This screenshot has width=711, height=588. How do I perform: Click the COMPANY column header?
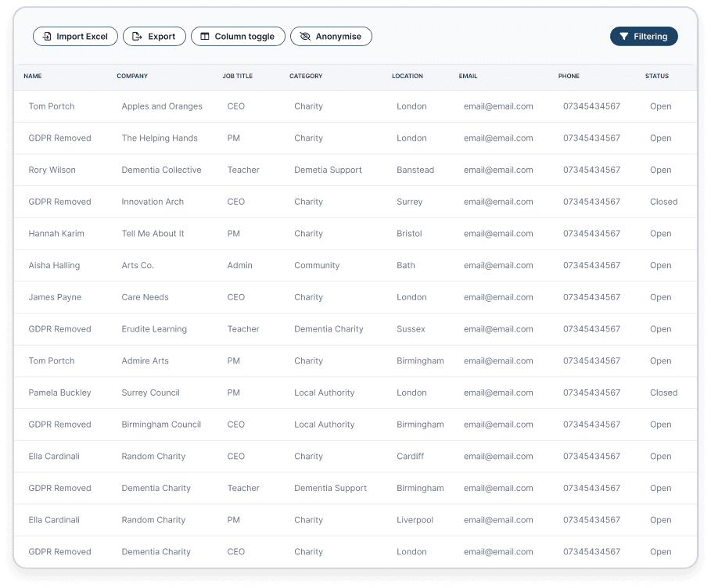point(131,77)
